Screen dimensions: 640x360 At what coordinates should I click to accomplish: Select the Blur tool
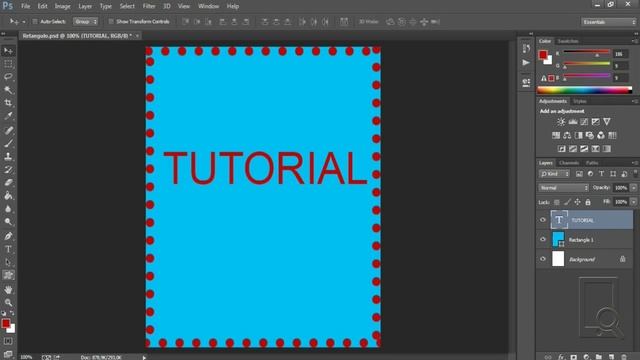pos(8,209)
